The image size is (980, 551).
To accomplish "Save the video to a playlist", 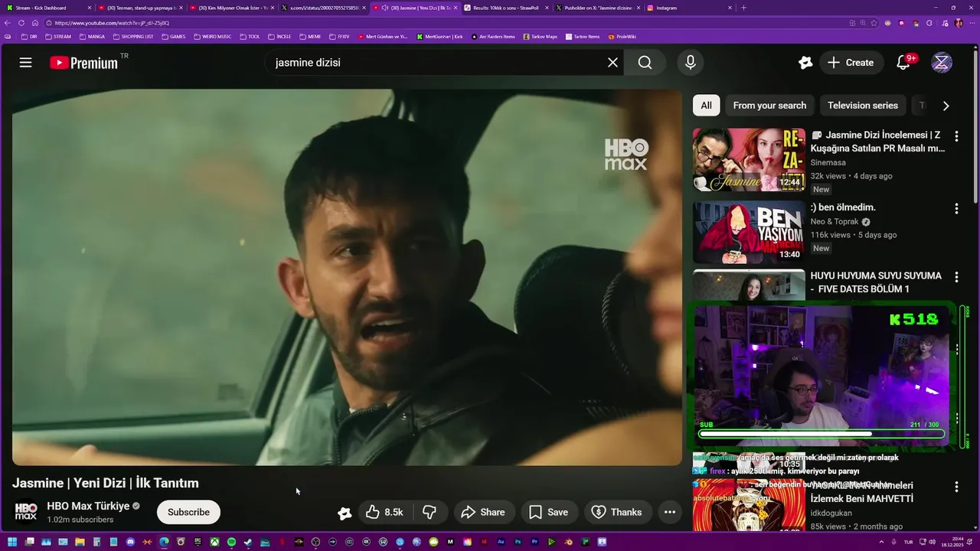I will pos(549,512).
